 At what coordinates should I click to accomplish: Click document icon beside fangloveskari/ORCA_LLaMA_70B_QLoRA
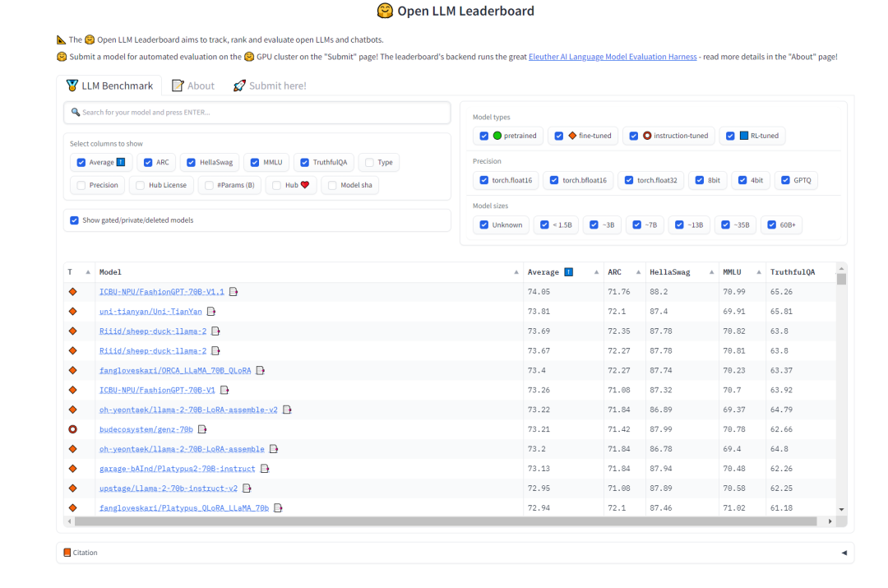pyautogui.click(x=261, y=370)
